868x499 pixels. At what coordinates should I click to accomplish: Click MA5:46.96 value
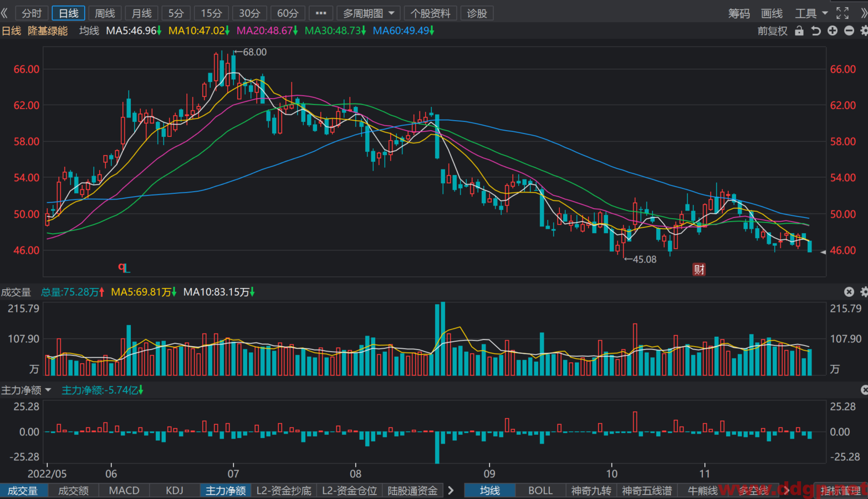click(x=134, y=31)
